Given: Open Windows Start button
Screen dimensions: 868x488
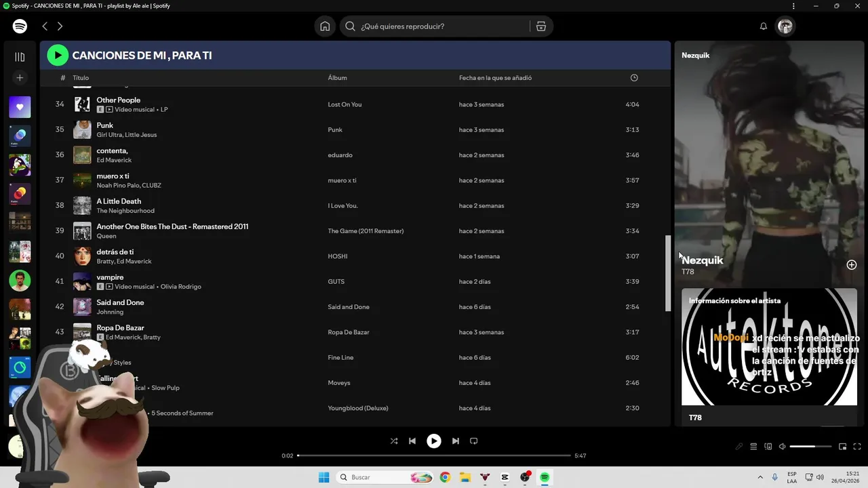Looking at the screenshot, I should 324,477.
